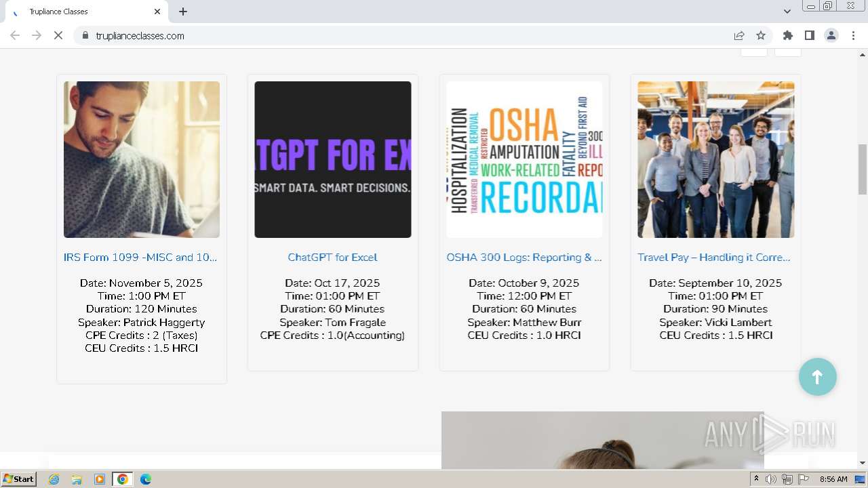
Task: Click the Travel Pay team photo thumbnail
Action: (715, 159)
